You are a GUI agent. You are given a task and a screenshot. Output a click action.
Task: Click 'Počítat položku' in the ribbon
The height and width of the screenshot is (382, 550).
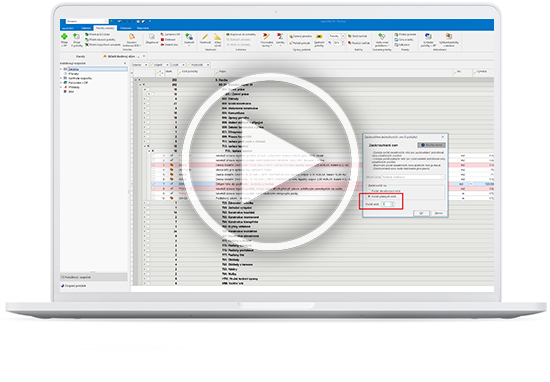(x=300, y=43)
